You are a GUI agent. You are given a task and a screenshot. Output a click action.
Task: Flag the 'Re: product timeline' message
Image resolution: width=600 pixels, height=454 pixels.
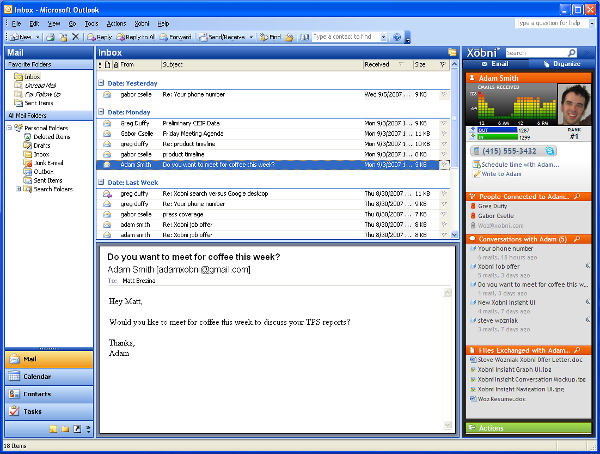pos(444,144)
